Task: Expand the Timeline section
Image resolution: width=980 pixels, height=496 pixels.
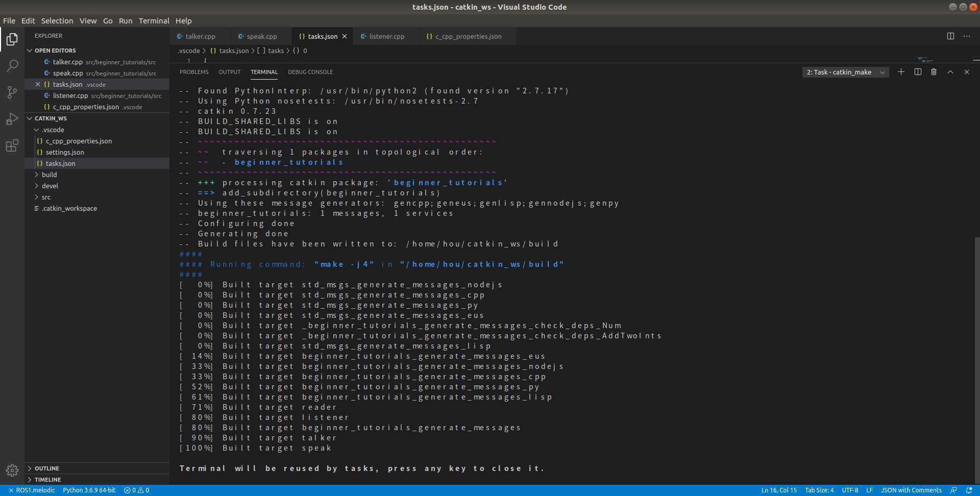Action: pyautogui.click(x=97, y=480)
